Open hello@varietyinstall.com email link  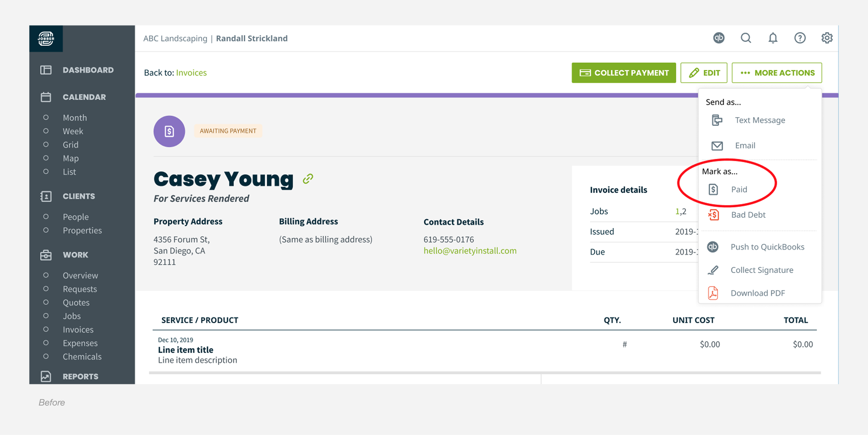click(470, 251)
